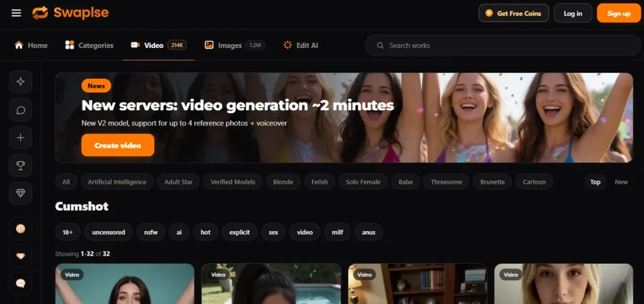This screenshot has width=644, height=304.
Task: Open the trophy icon in the sidebar
Action: [21, 166]
